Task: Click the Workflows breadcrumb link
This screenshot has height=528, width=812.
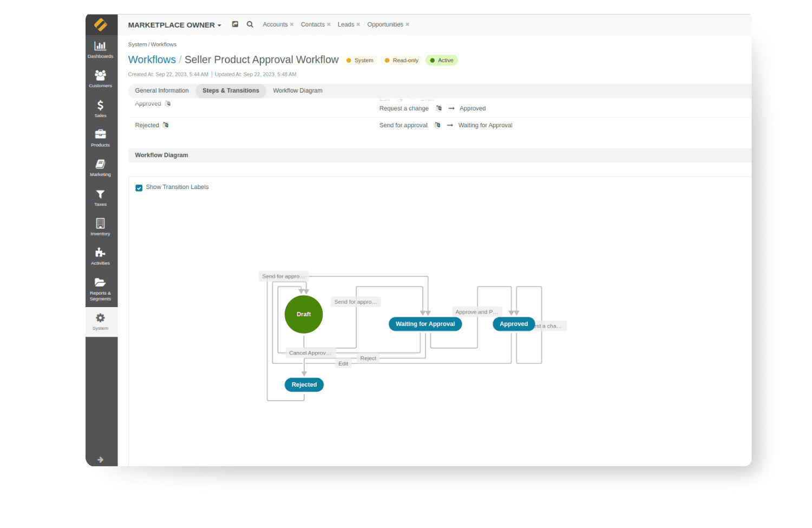Action: [152, 60]
